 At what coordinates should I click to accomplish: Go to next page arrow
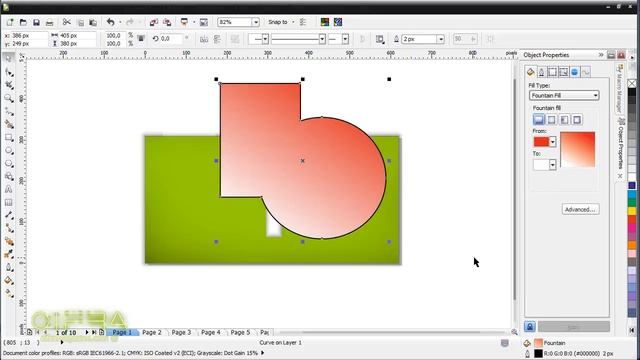click(x=87, y=332)
